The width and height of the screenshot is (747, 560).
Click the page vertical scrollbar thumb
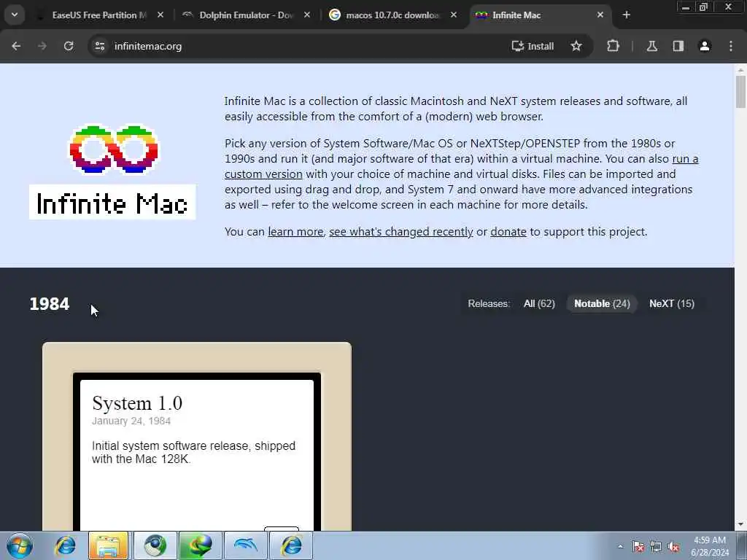[740, 91]
